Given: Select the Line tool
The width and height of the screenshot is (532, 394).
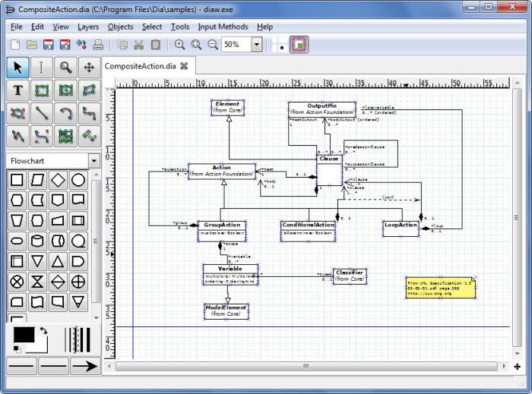Looking at the screenshot, I should 42,113.
